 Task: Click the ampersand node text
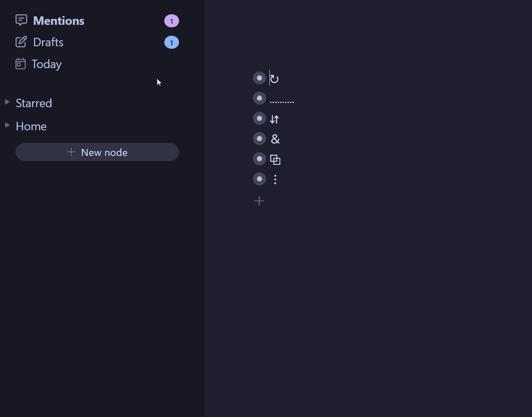[x=276, y=139]
